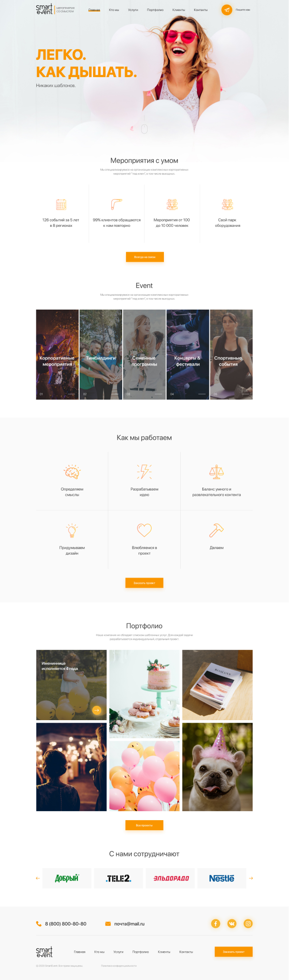The height and width of the screenshot is (980, 289).
Task: Click the Все проекты button
Action: click(x=144, y=825)
